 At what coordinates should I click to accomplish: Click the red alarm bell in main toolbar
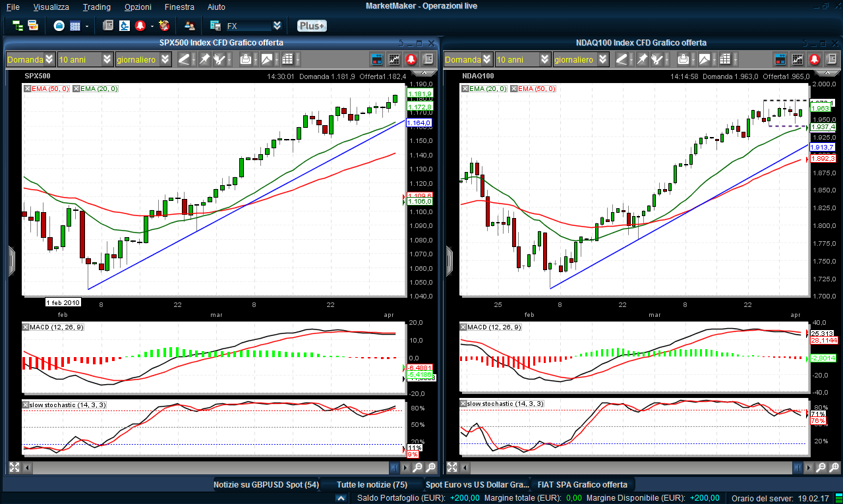[x=140, y=26]
